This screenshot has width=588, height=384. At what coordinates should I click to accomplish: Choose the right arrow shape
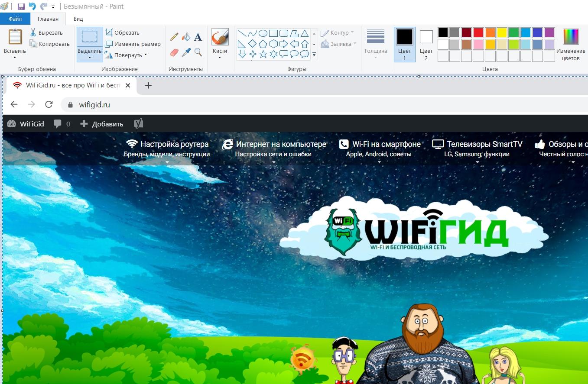[x=284, y=44]
